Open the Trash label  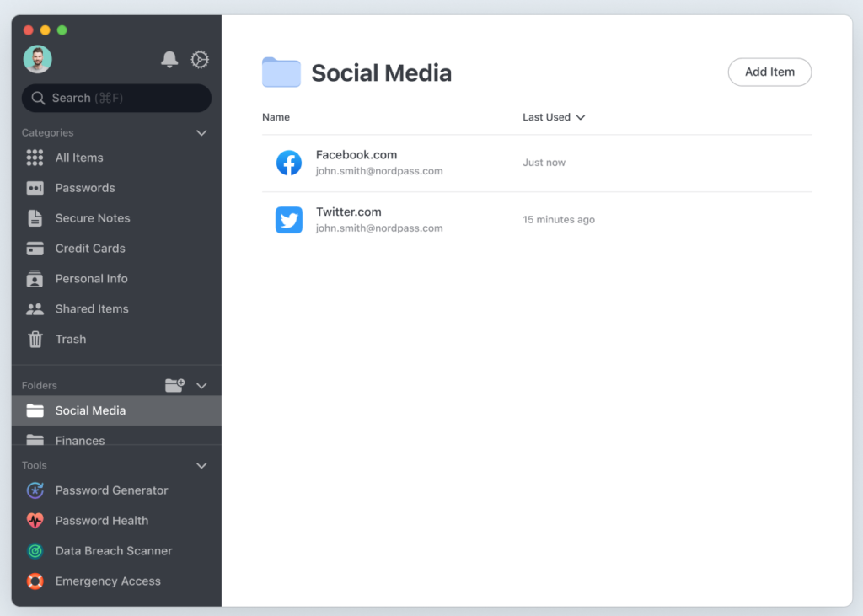71,339
